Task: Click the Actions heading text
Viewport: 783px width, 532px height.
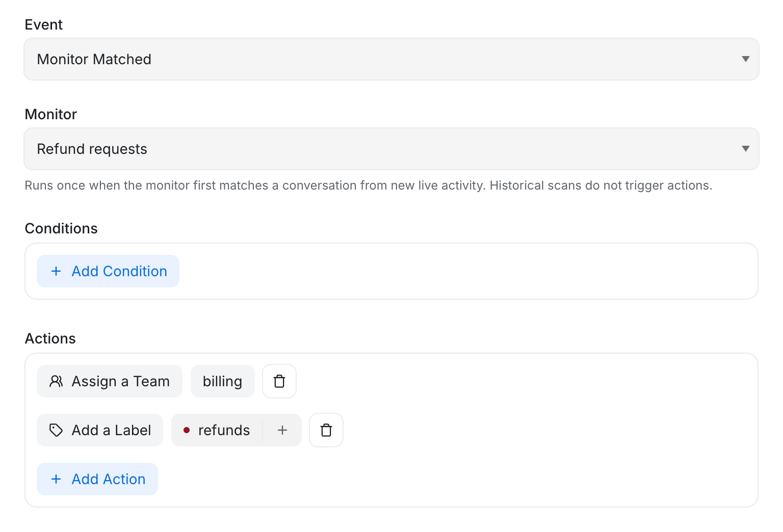Action: tap(50, 338)
